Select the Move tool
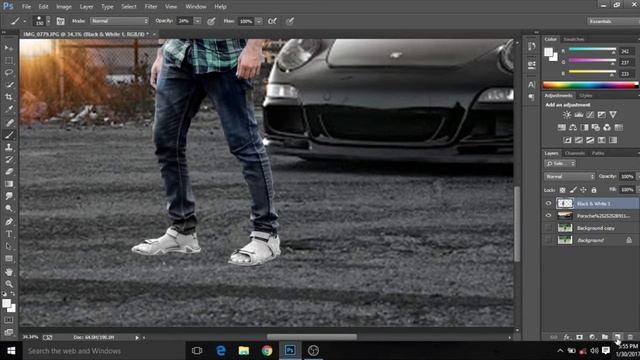The height and width of the screenshot is (360, 640). pyautogui.click(x=9, y=48)
